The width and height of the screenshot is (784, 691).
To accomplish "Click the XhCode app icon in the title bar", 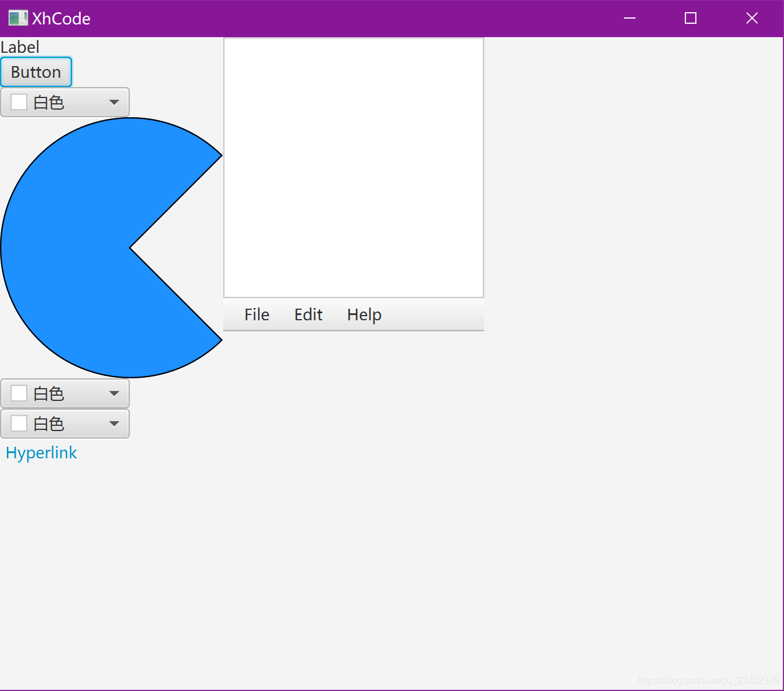I will click(x=18, y=18).
